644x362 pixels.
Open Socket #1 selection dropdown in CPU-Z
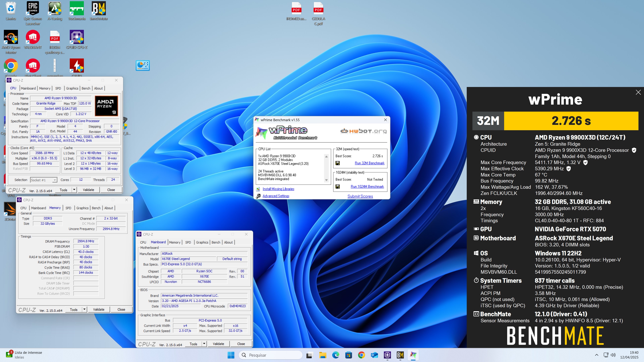[44, 180]
